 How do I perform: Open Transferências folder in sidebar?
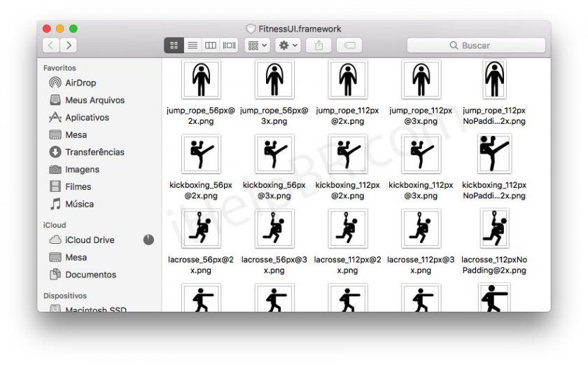click(x=94, y=152)
